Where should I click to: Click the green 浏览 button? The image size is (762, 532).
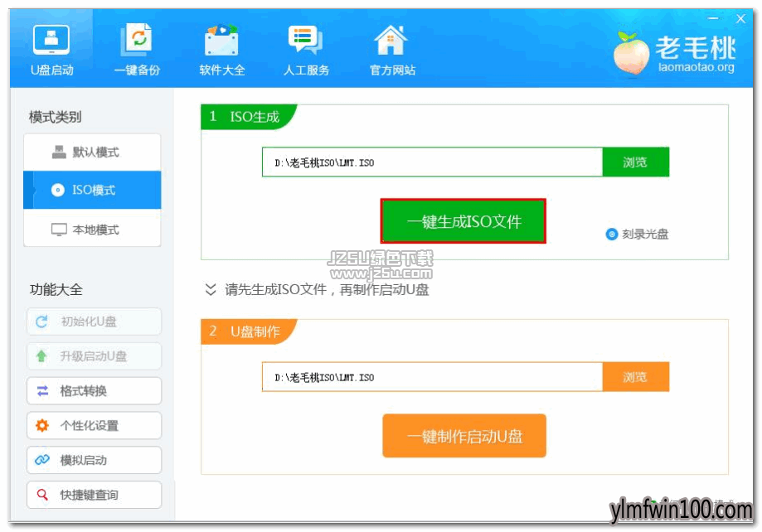(x=636, y=162)
